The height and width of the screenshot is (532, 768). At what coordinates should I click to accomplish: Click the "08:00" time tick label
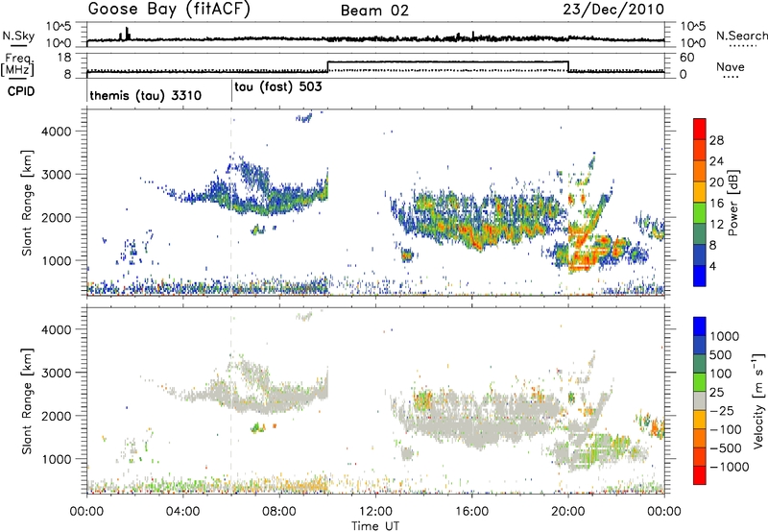279,512
